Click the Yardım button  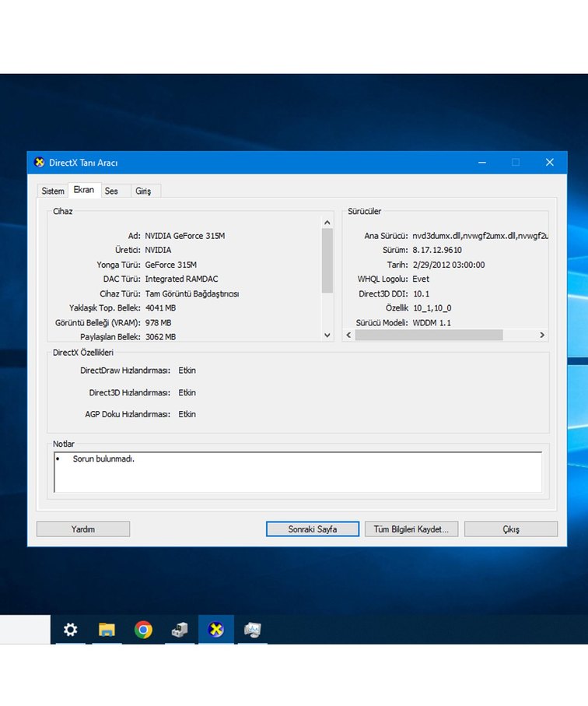coord(83,529)
